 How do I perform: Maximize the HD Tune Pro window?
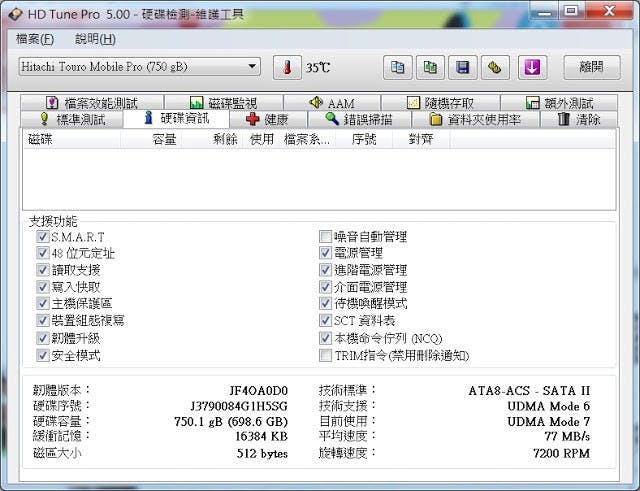coord(572,11)
